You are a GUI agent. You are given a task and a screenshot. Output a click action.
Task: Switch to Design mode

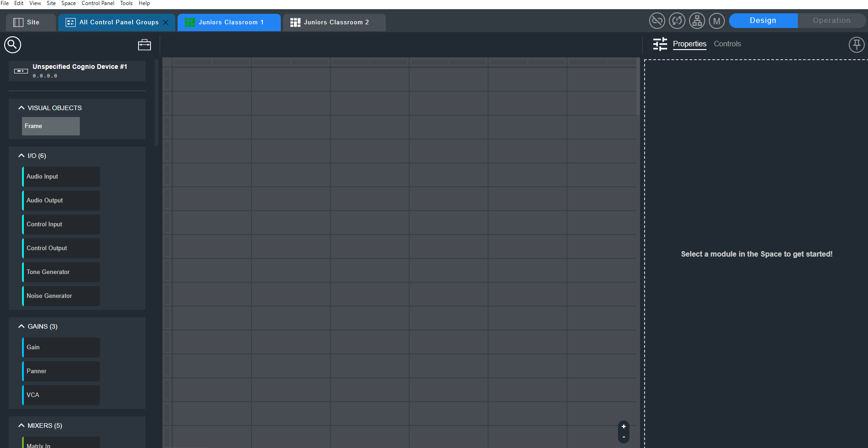point(763,21)
